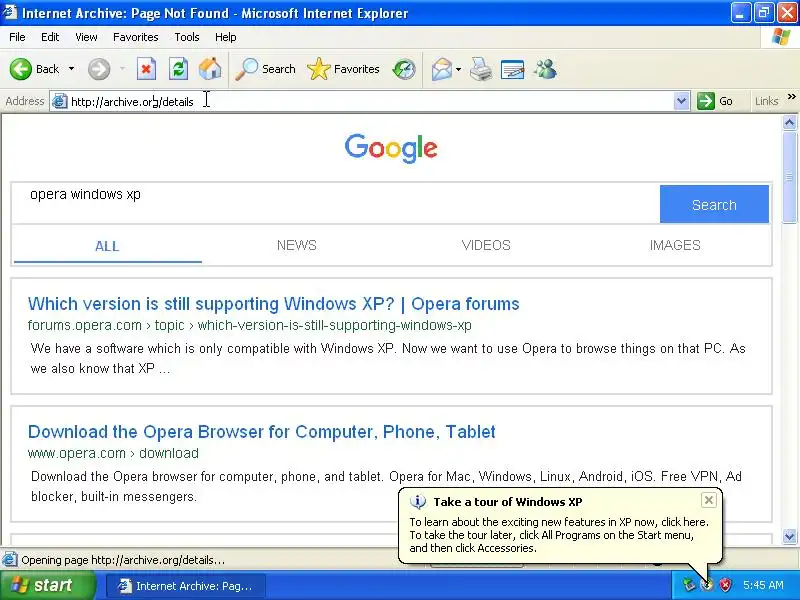Open Opera forums Windows XP result link
Viewport: 800px width, 600px height.
coord(273,304)
